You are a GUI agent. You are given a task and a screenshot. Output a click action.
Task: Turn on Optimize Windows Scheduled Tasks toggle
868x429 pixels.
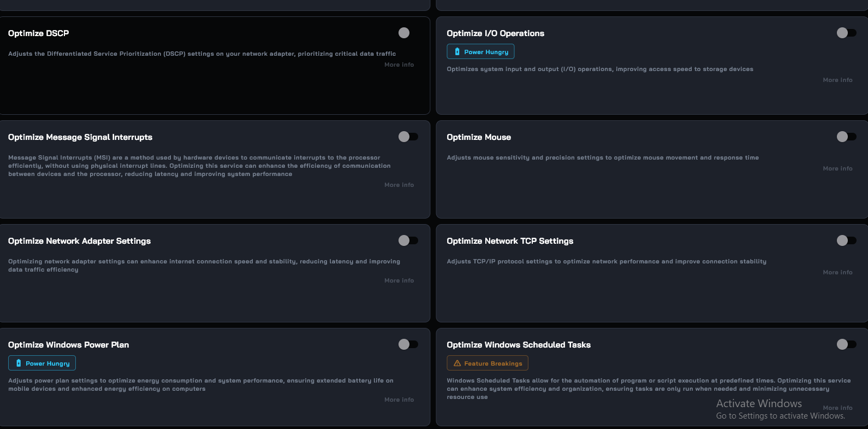[847, 344]
